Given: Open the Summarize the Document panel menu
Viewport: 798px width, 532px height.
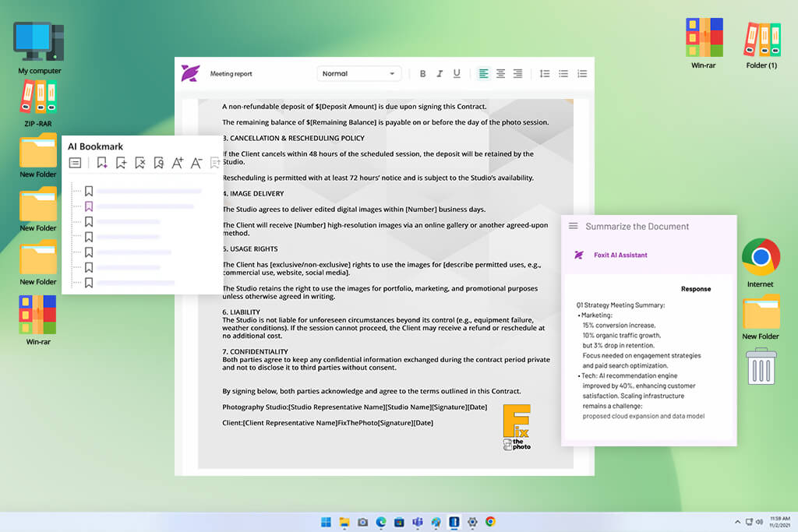Looking at the screenshot, I should point(573,226).
